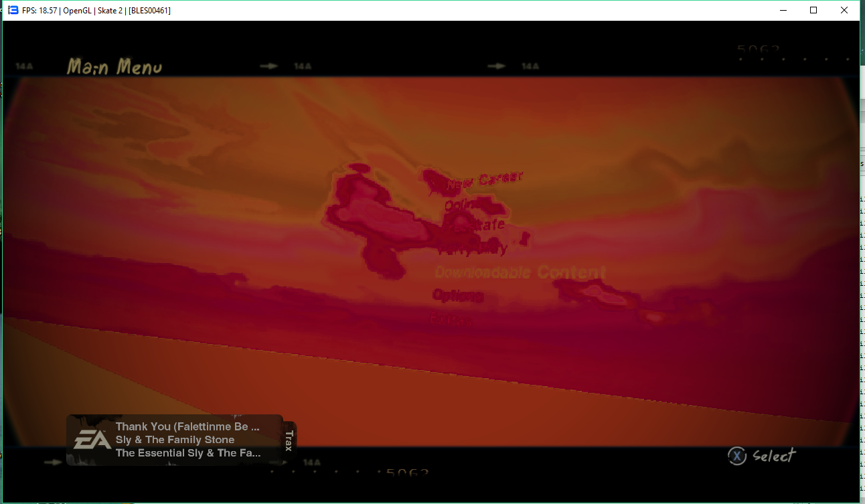Click the artist name "Sly & The Family Stone"

point(175,440)
